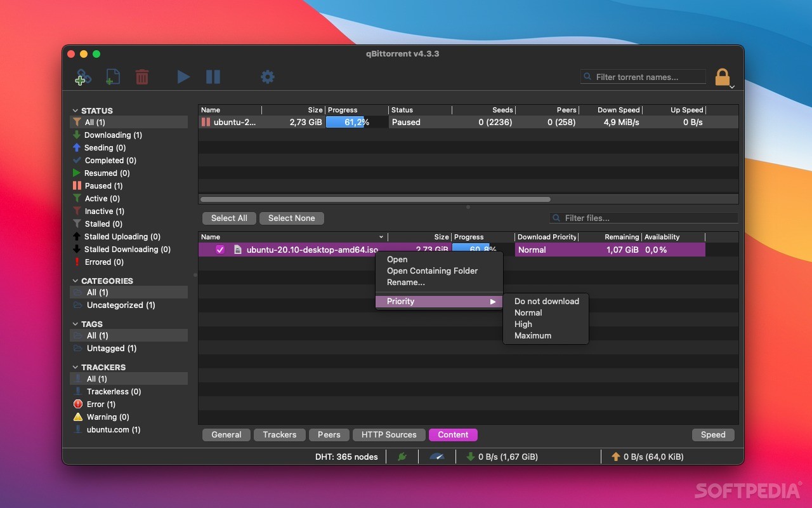Sort torrents by Seeds column
Image resolution: width=812 pixels, height=508 pixels.
tap(483, 110)
